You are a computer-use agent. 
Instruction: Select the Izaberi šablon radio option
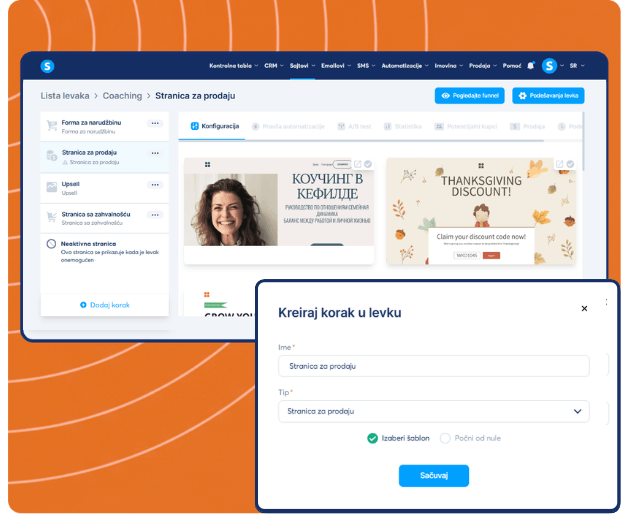[372, 438]
